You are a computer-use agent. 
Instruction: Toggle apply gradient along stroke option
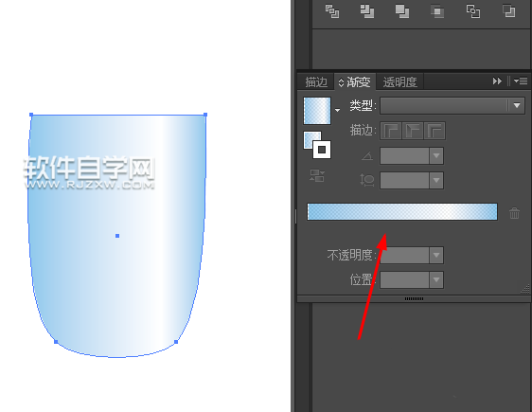pyautogui.click(x=413, y=131)
